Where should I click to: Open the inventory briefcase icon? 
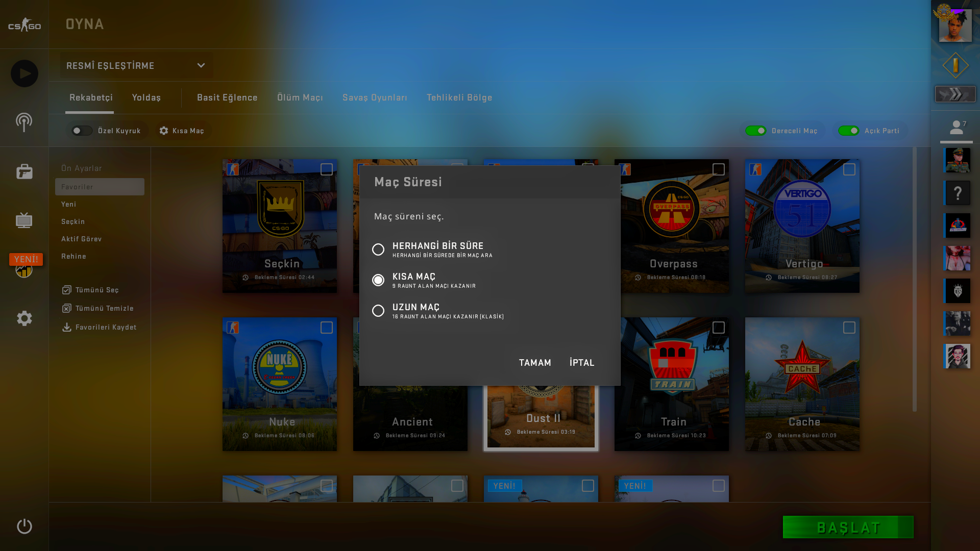point(24,171)
